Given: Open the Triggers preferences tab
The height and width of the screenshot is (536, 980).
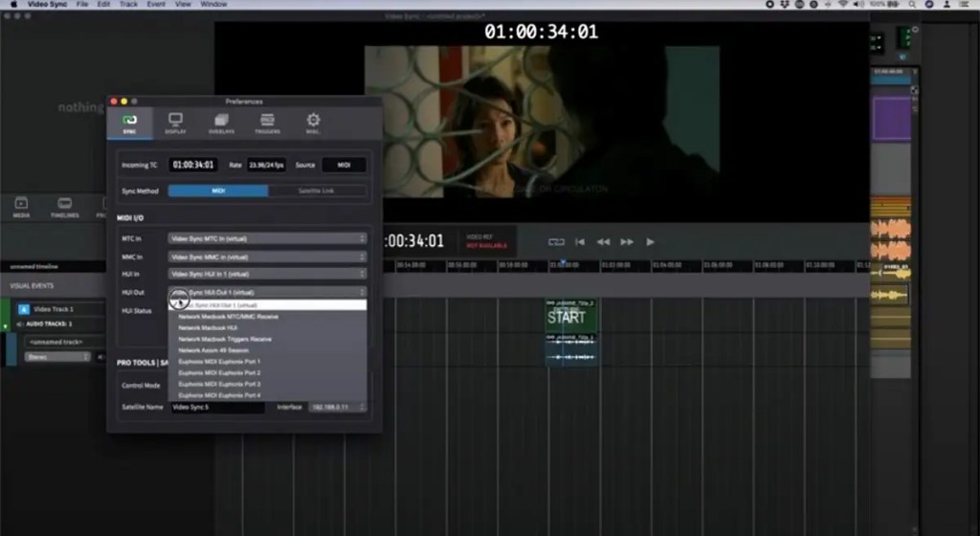Looking at the screenshot, I should (x=267, y=123).
